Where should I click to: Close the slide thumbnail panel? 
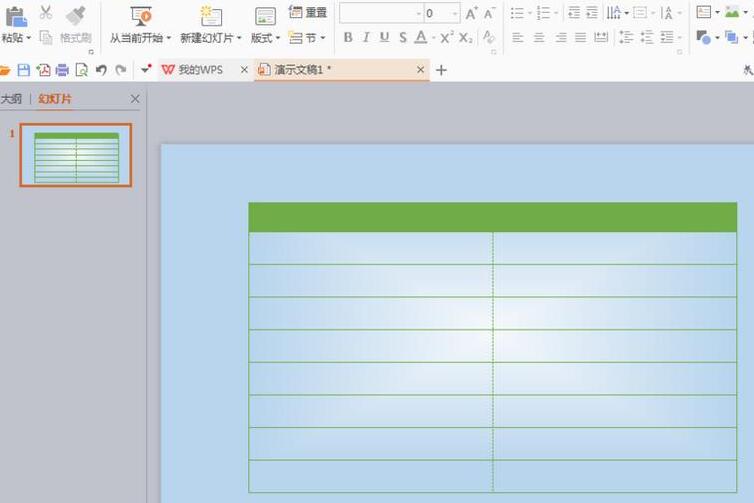click(135, 99)
